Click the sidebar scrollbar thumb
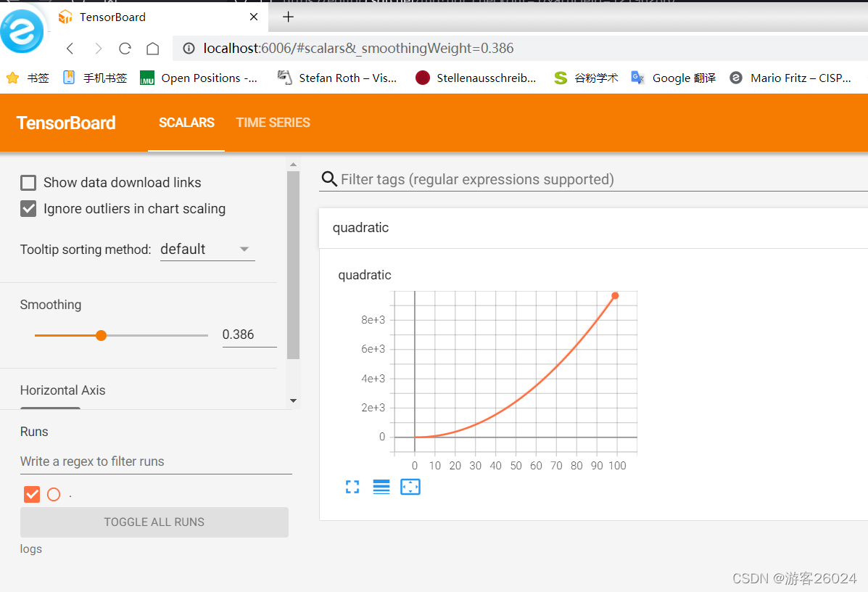Screen dimensions: 868x592 click(x=294, y=266)
